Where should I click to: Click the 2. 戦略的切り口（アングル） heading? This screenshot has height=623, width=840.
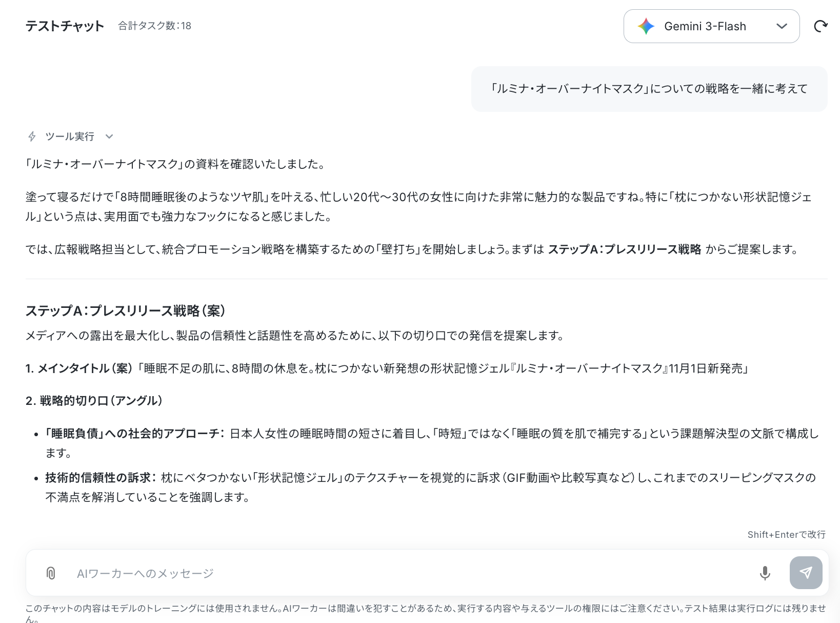[94, 401]
